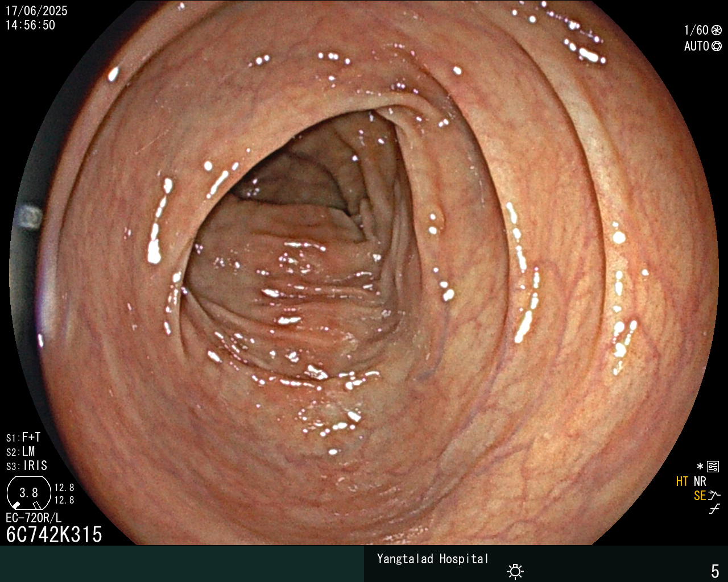This screenshot has height=582, width=728.
Task: Click the tone curve icon below SE
Action: pos(714,509)
